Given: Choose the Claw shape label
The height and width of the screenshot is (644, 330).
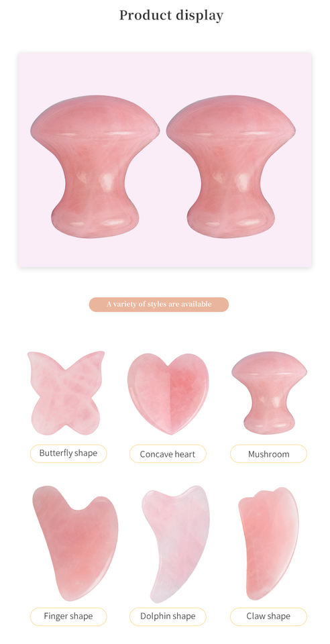Looking at the screenshot, I should point(268,616).
